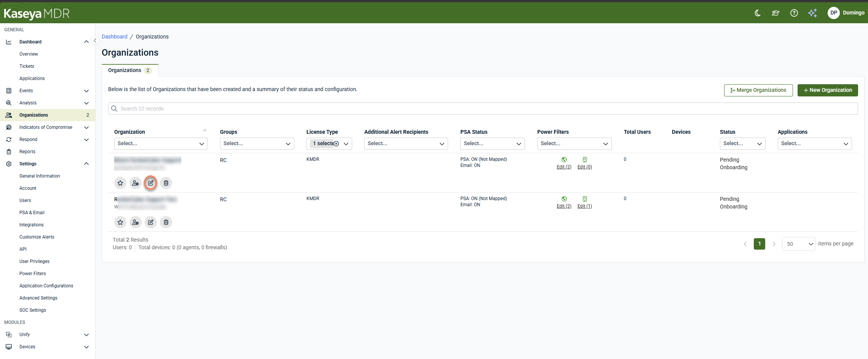868x359 pixels.
Task: Change the items per page dropdown
Action: click(x=799, y=244)
